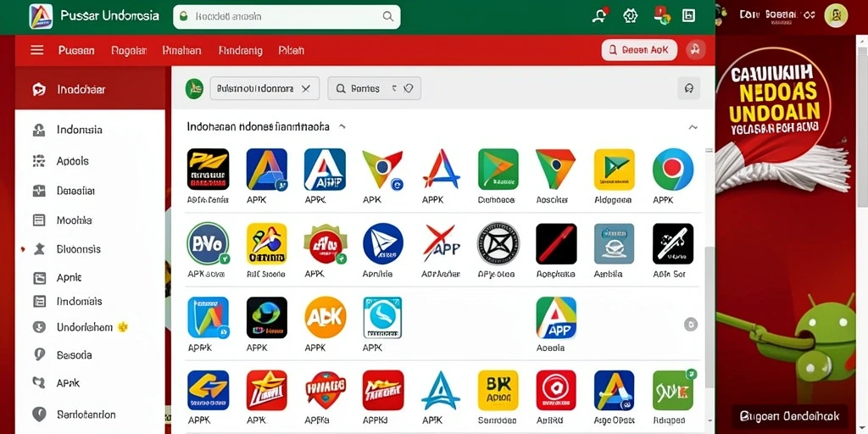
Task: Open the Gerries dropdown filter
Action: click(x=374, y=88)
